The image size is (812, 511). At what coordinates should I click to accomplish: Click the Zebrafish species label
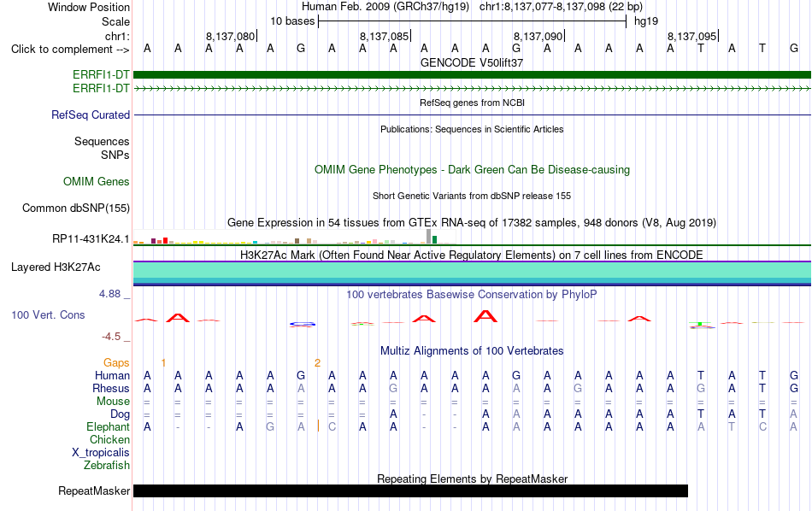107,466
